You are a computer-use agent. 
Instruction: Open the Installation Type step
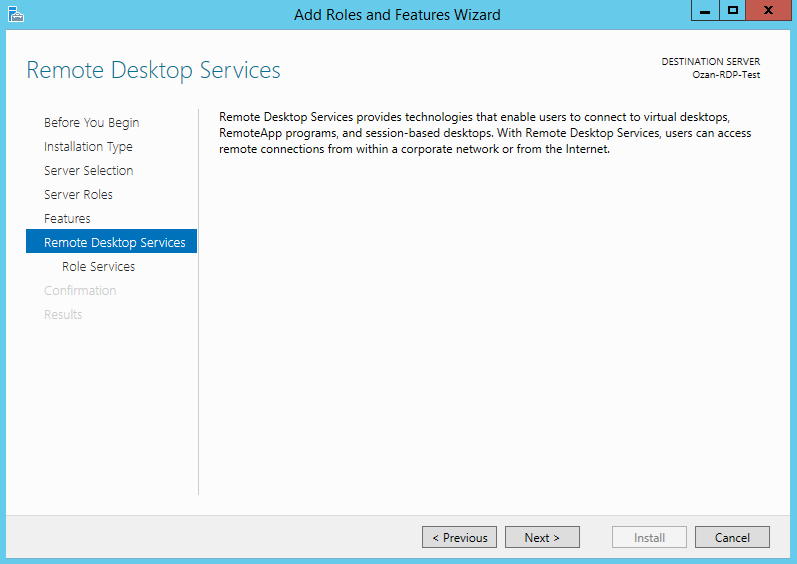point(88,147)
